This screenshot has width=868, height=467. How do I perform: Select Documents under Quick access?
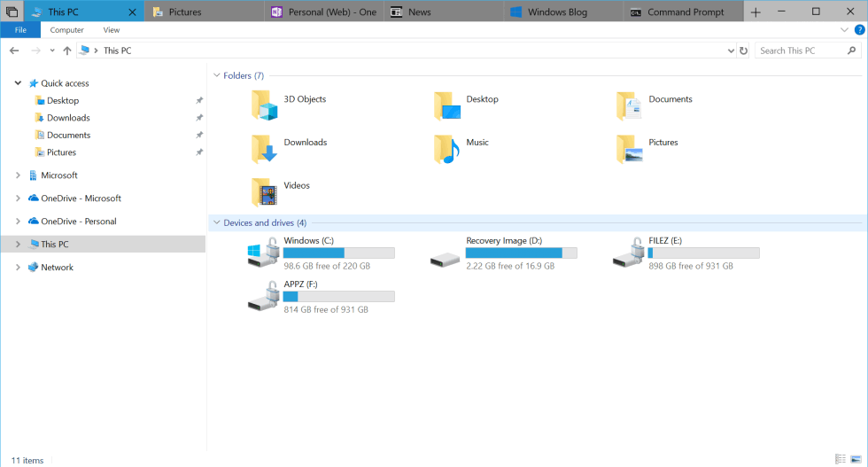[68, 135]
